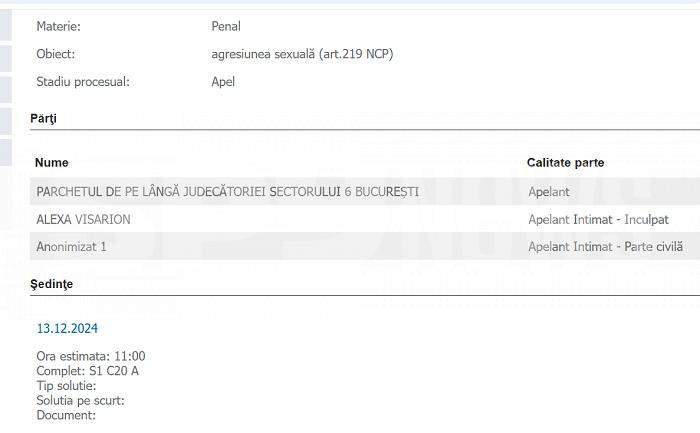Select the Anonimizat 1 party entry
Screen dimensions: 700x433
(x=71, y=247)
